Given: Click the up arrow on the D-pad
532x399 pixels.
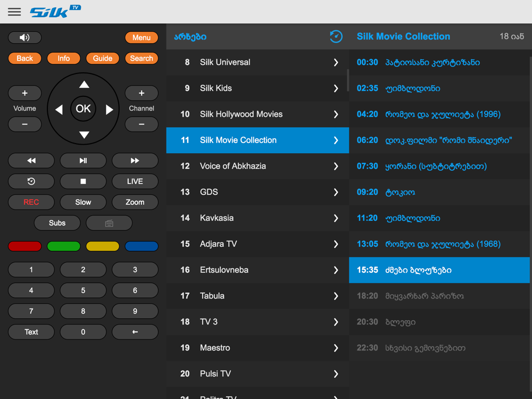Looking at the screenshot, I should pos(84,85).
